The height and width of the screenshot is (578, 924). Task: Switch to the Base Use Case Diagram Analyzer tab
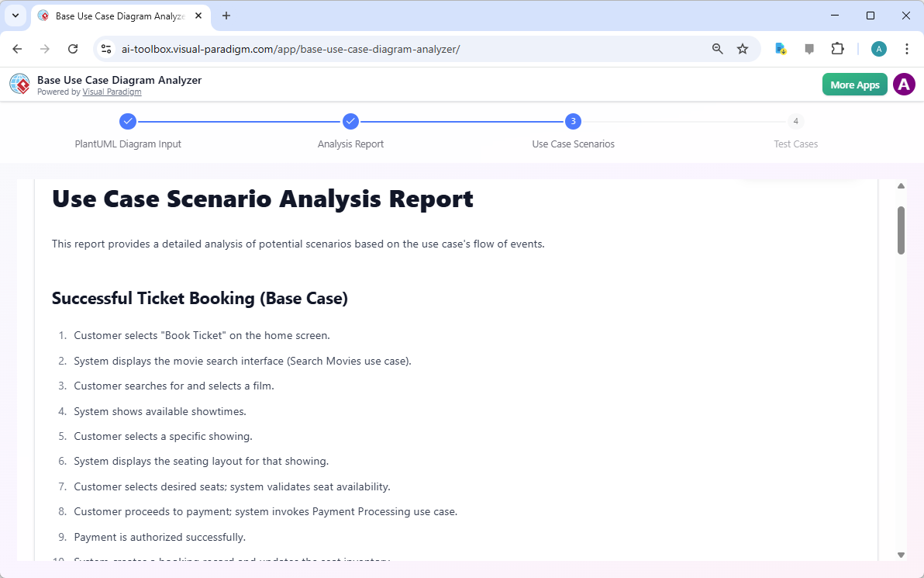tap(115, 16)
